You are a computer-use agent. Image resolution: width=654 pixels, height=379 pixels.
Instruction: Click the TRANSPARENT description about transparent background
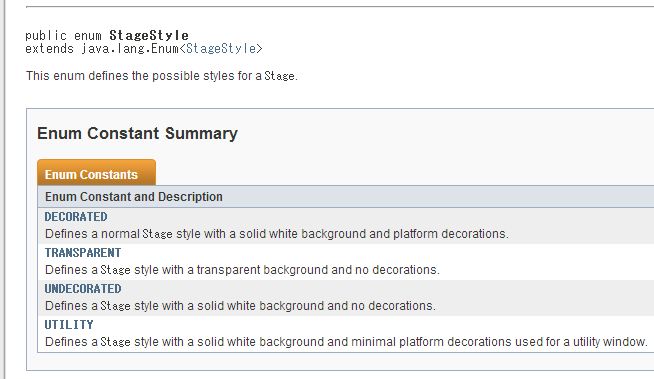(242, 270)
